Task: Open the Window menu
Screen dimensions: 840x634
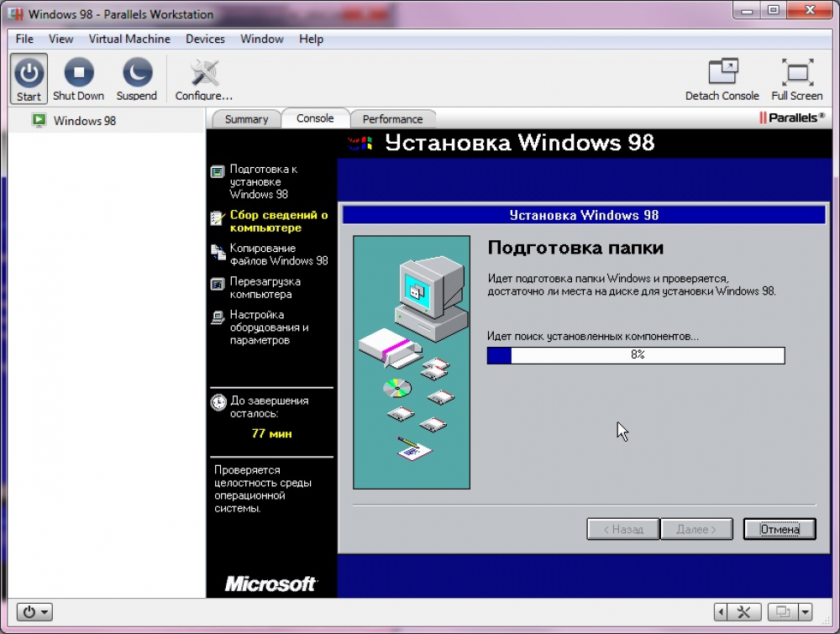Action: click(261, 39)
